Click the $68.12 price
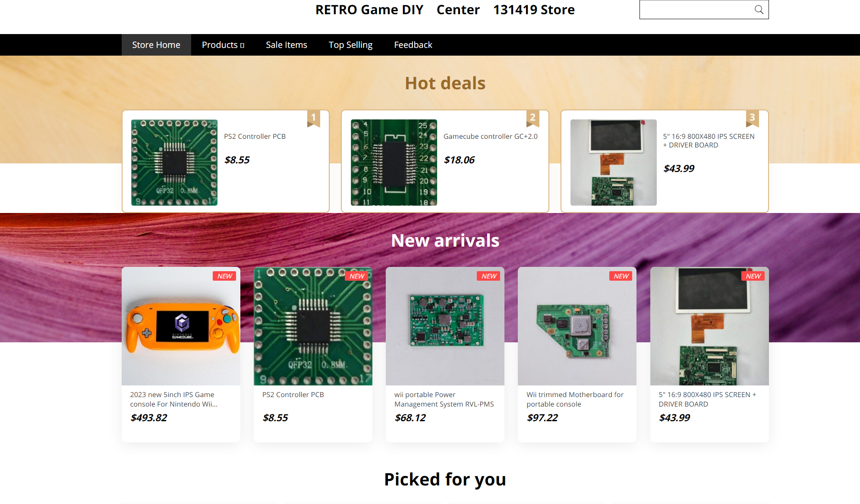The image size is (860, 504). (x=410, y=418)
